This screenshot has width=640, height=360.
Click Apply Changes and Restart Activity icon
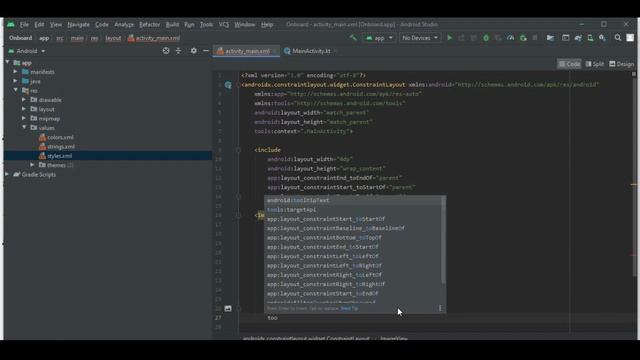pyautogui.click(x=461, y=38)
